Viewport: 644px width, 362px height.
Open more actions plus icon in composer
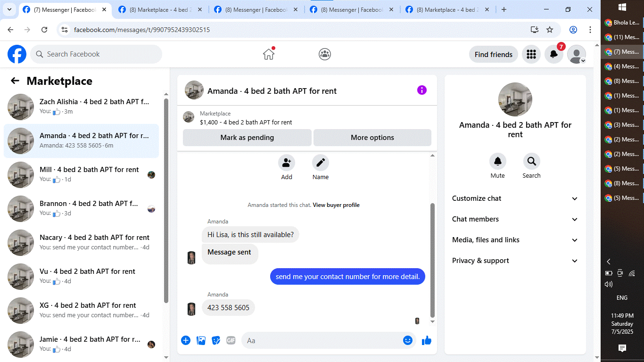tap(186, 340)
